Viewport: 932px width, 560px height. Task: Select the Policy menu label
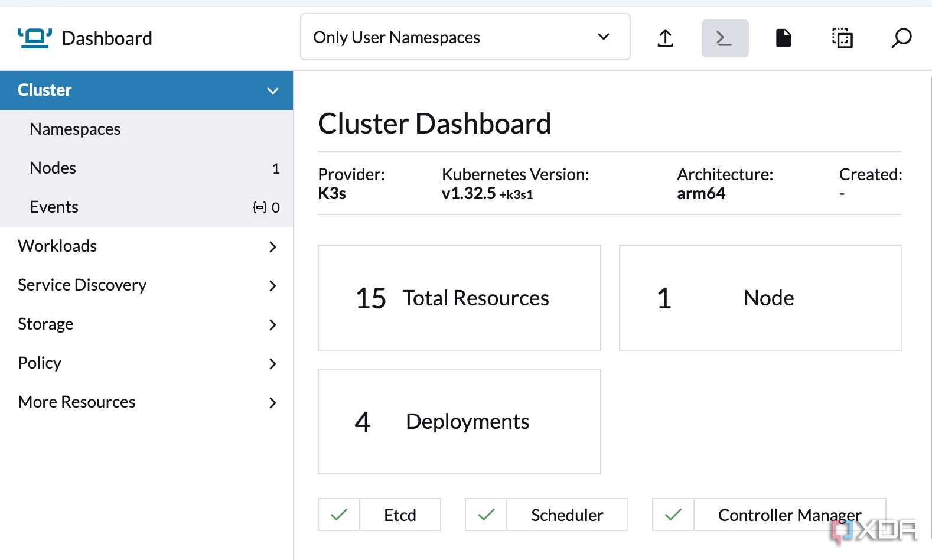[40, 363]
